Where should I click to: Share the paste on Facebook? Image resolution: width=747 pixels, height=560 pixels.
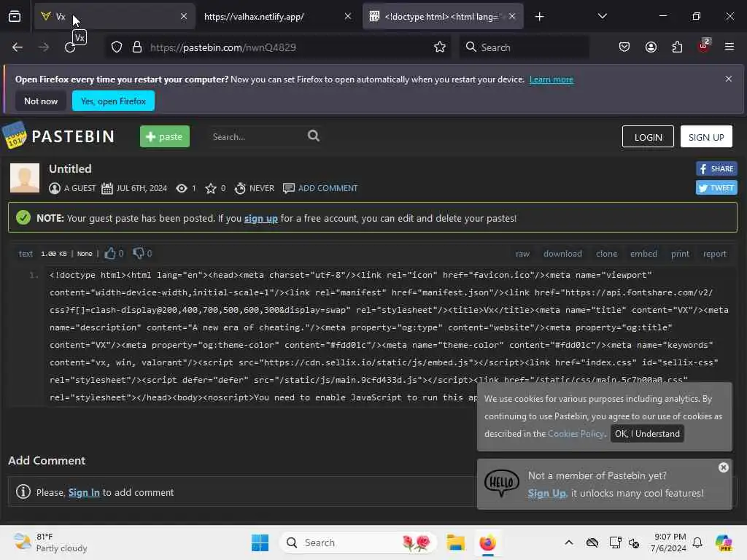point(716,168)
